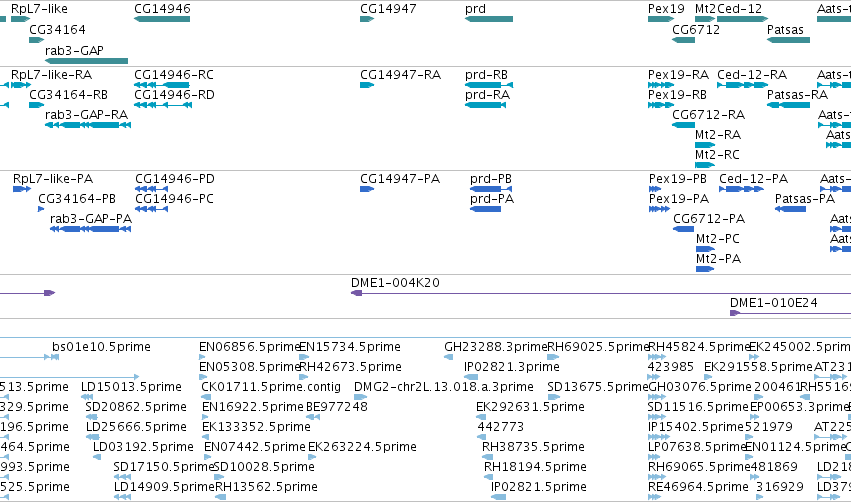Screen dimensions: 851x502
Task: Click EST SD13675.5prime
Action: point(598,387)
